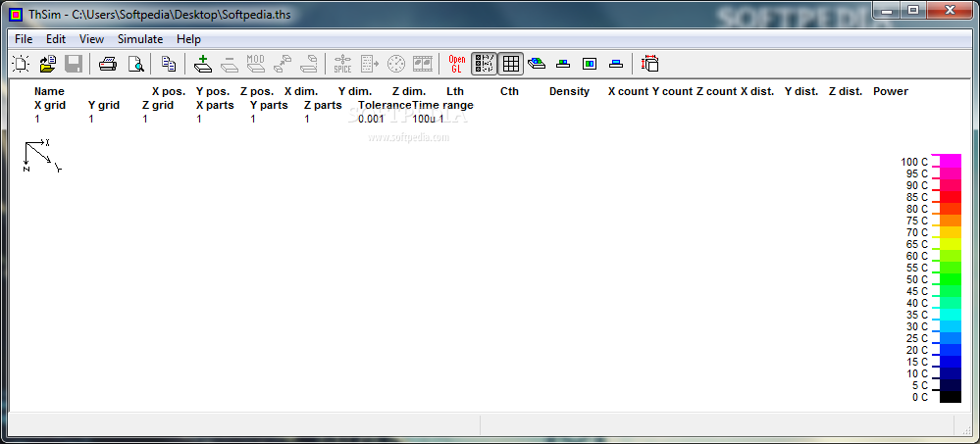
Task: Click the Cth column header
Action: click(x=509, y=91)
